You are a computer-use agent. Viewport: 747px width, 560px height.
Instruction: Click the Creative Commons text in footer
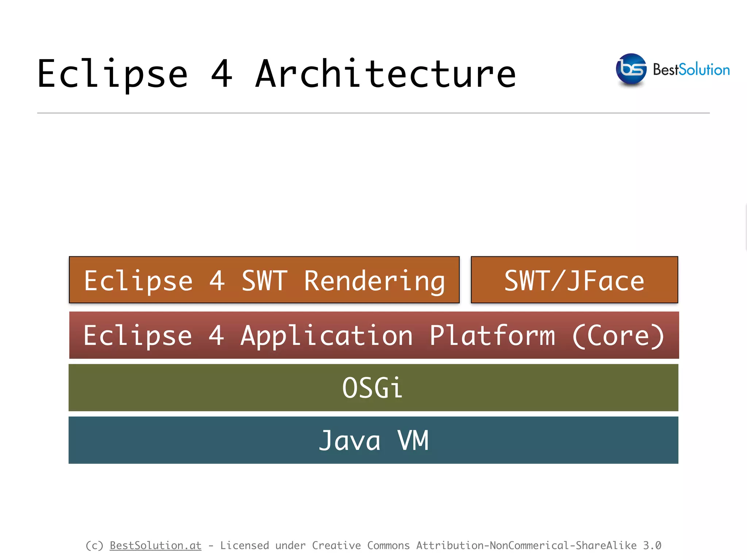coord(361,545)
